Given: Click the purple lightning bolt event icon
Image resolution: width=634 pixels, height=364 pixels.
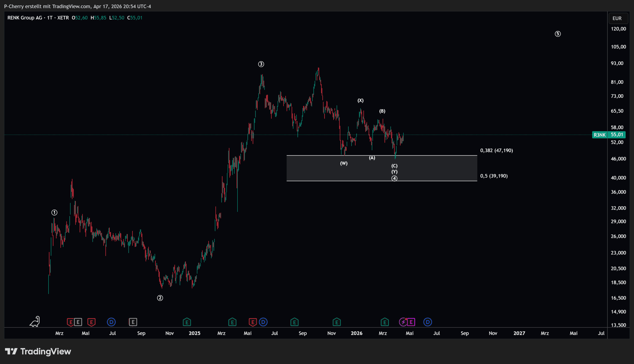Looking at the screenshot, I should (x=403, y=322).
